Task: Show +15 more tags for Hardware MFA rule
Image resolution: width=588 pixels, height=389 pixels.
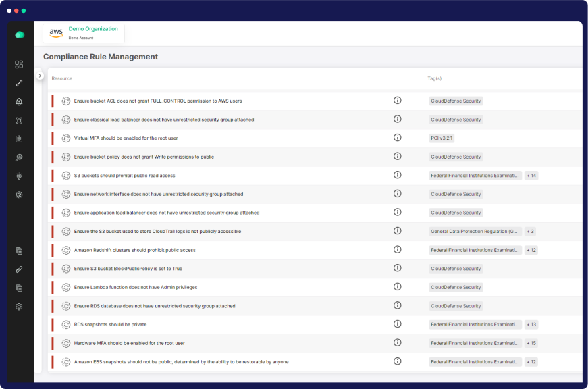Action: [531, 343]
